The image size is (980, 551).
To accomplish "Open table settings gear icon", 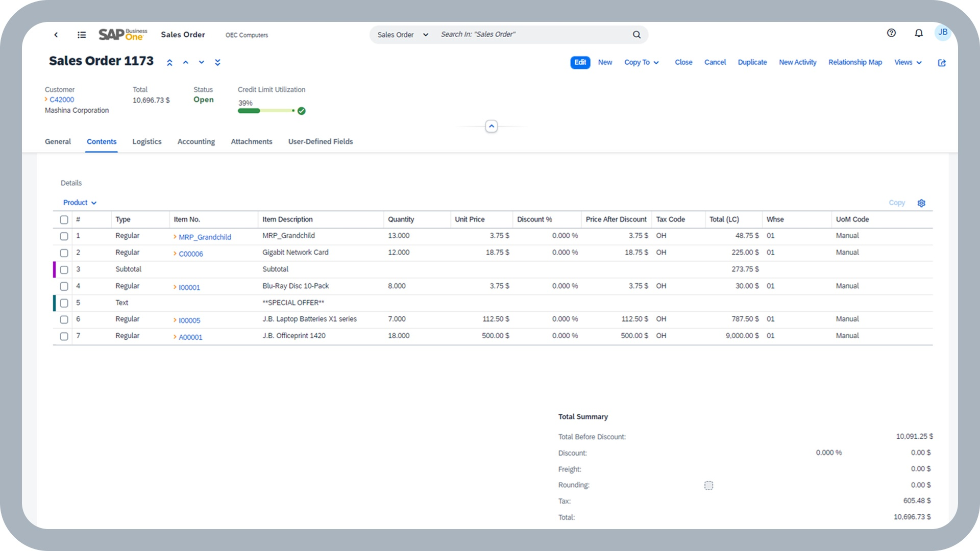I will coord(921,203).
